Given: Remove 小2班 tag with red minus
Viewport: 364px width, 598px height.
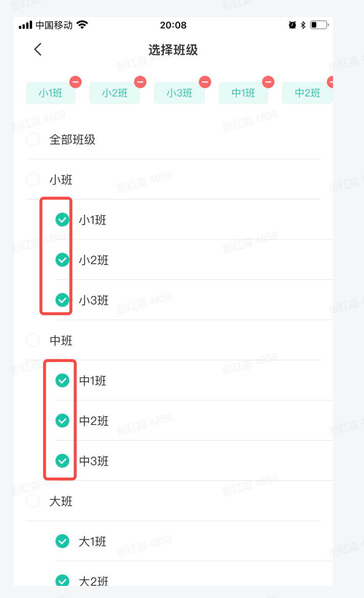Looking at the screenshot, I should coord(140,82).
